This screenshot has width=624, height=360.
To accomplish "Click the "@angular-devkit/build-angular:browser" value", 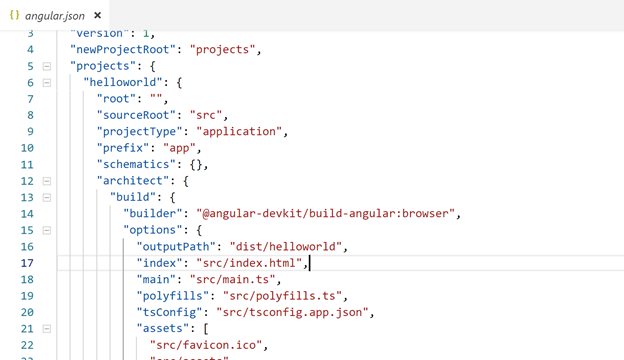I will [x=326, y=214].
